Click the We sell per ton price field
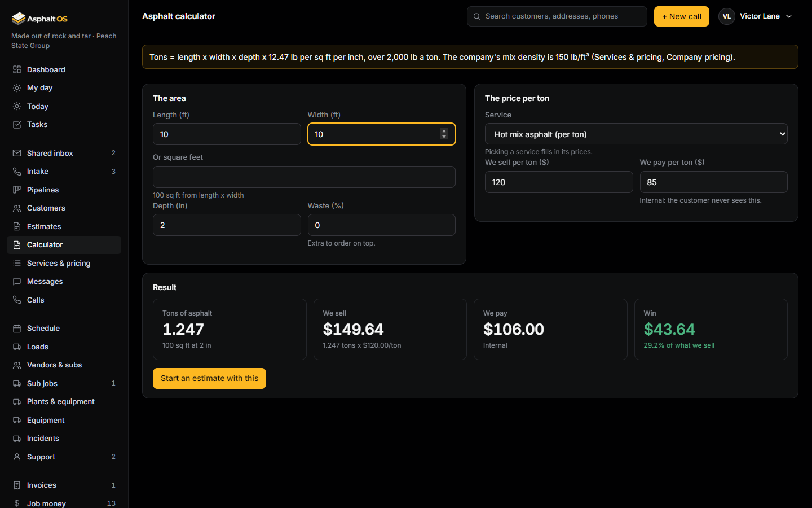The image size is (812, 508). 559,182
